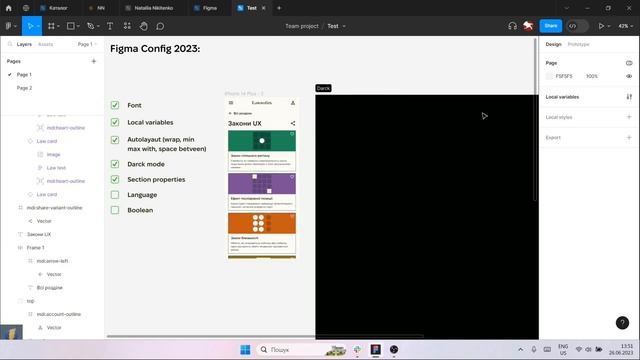Viewport: 640px width, 360px height.
Task: Click the canvas vertical scrollbar
Action: click(535, 119)
